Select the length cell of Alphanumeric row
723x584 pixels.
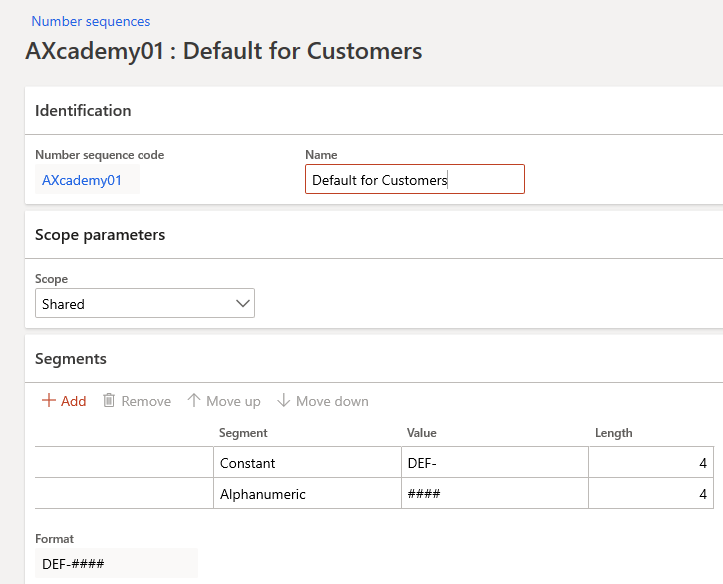651,494
